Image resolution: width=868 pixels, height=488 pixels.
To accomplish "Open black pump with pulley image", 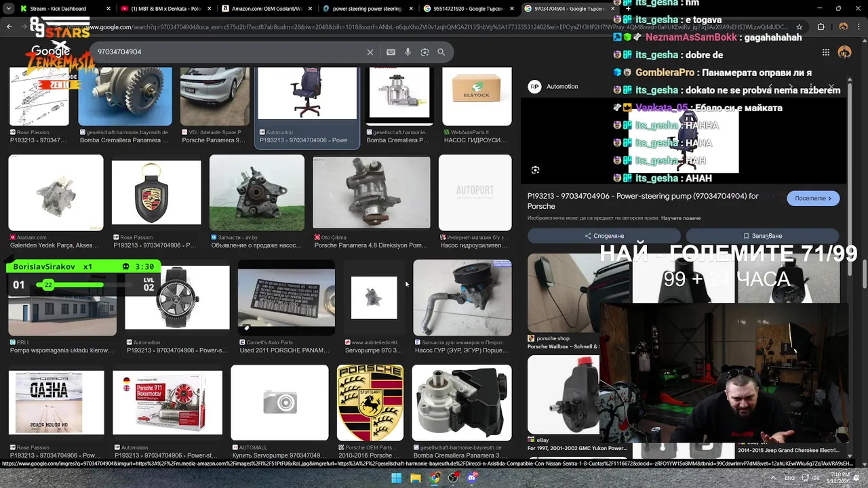I will pos(462,298).
